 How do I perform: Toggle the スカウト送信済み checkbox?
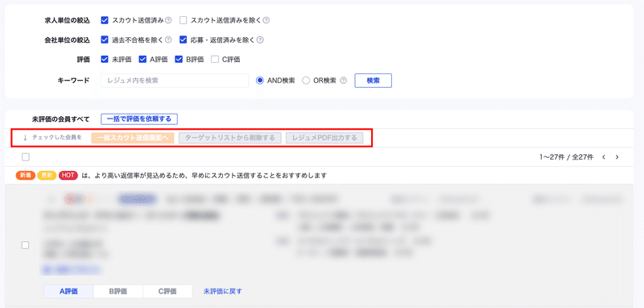pyautogui.click(x=105, y=20)
